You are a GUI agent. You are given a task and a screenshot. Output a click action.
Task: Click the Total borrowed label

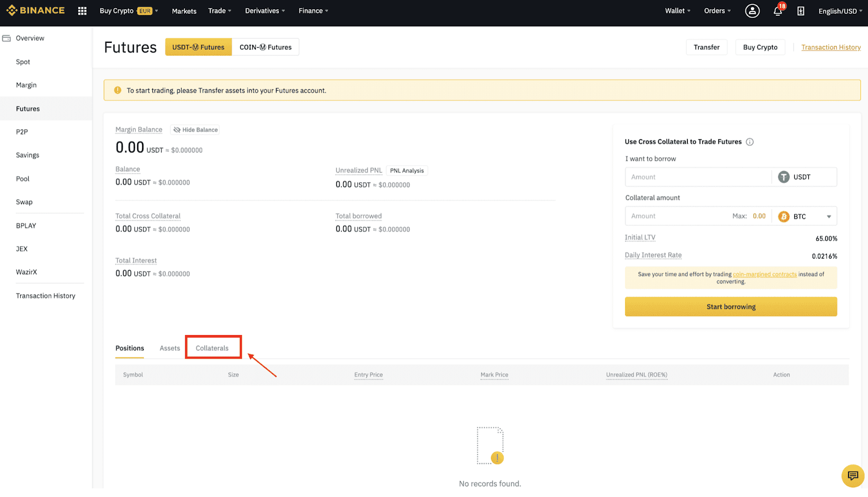click(x=359, y=216)
